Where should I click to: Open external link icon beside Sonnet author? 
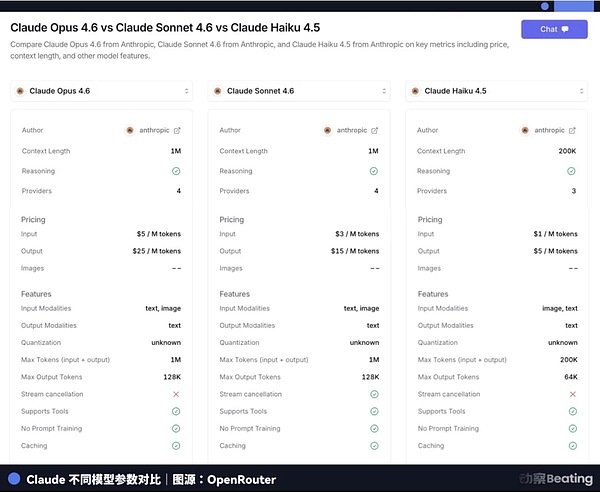click(x=375, y=130)
